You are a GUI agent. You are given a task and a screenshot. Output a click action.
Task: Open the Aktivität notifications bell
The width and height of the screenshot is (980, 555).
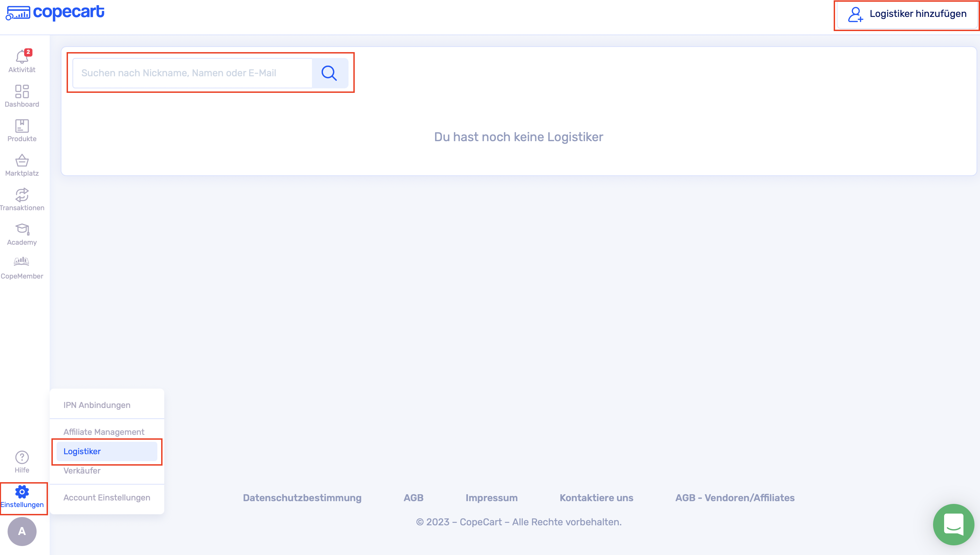22,58
